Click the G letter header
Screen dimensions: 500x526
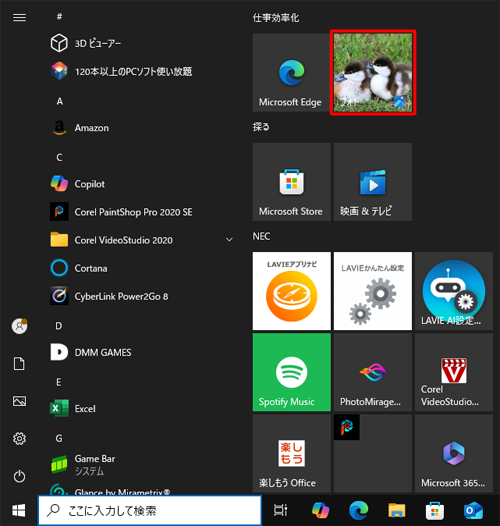(x=59, y=438)
